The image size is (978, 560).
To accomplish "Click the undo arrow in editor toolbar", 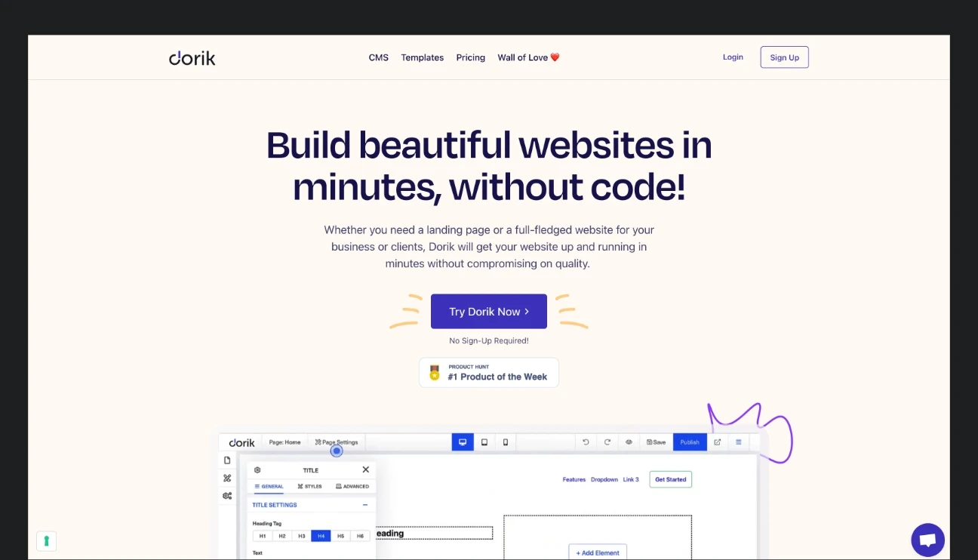I will [x=586, y=442].
